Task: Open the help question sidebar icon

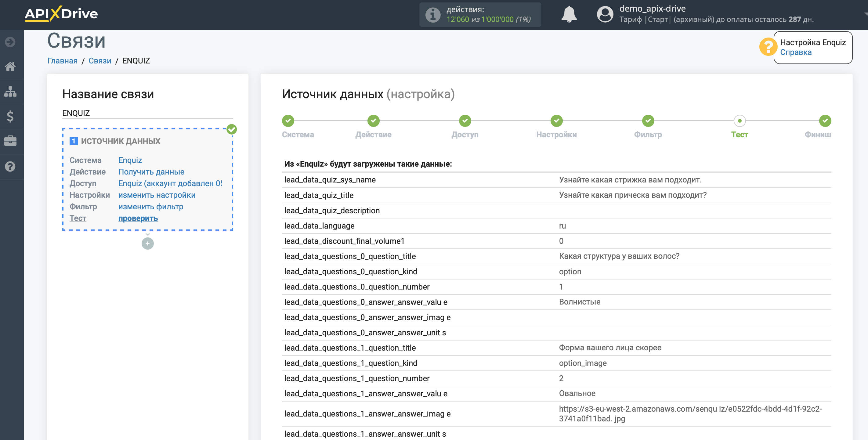Action: tap(10, 166)
